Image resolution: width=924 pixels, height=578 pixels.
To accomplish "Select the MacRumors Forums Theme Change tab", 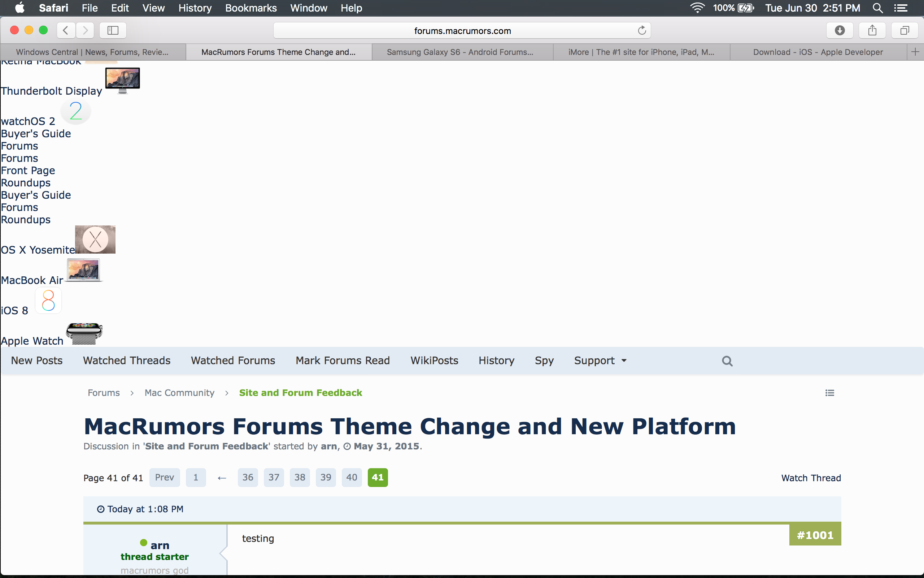I will coord(279,52).
